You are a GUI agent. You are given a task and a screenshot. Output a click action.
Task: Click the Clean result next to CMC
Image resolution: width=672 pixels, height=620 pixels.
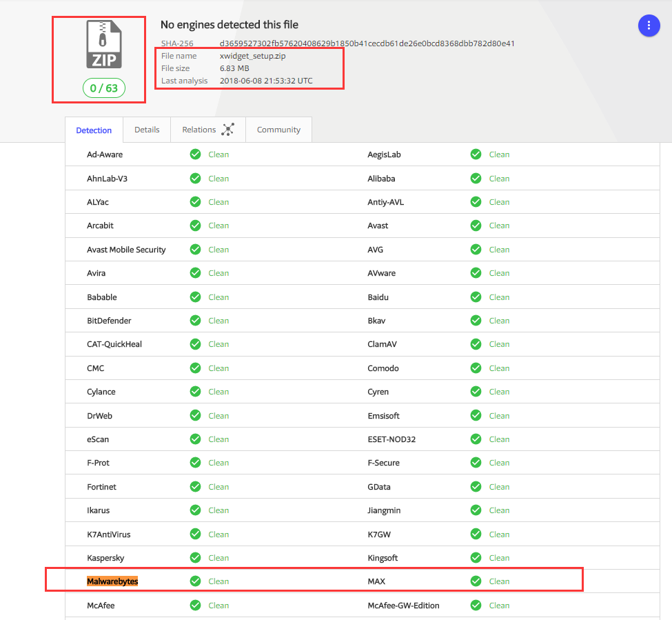coord(218,368)
